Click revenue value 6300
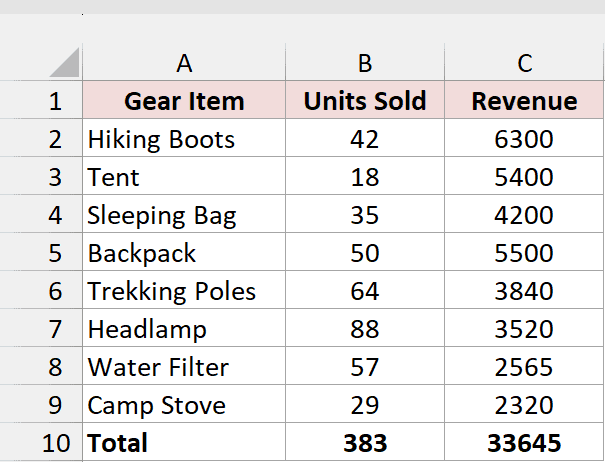 pyautogui.click(x=524, y=138)
